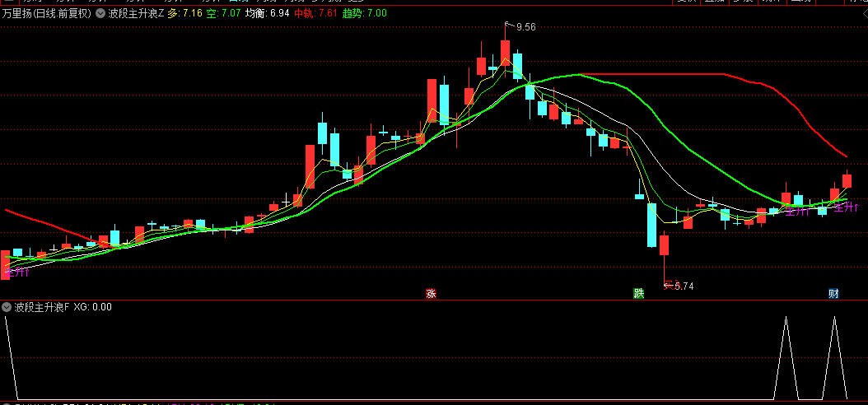Select the stock title 万里扬(日线.前复权)

point(46,14)
